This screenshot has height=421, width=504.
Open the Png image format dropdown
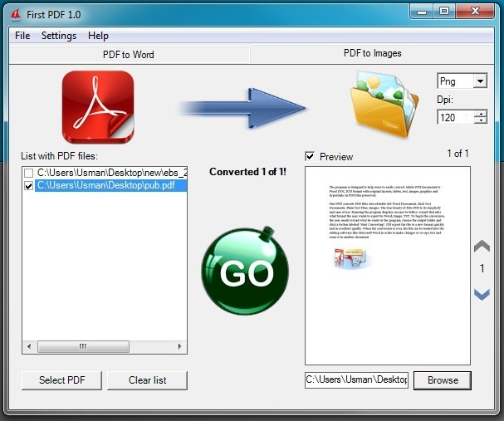coord(480,81)
